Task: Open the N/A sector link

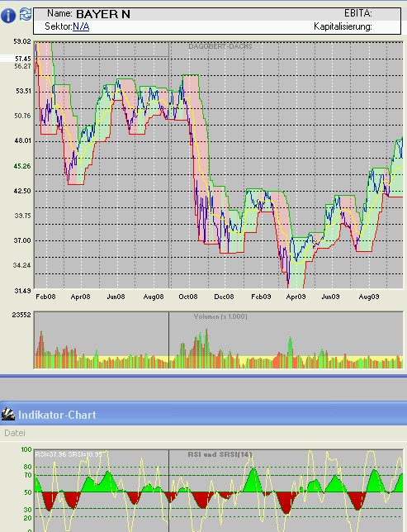Action: [81, 26]
